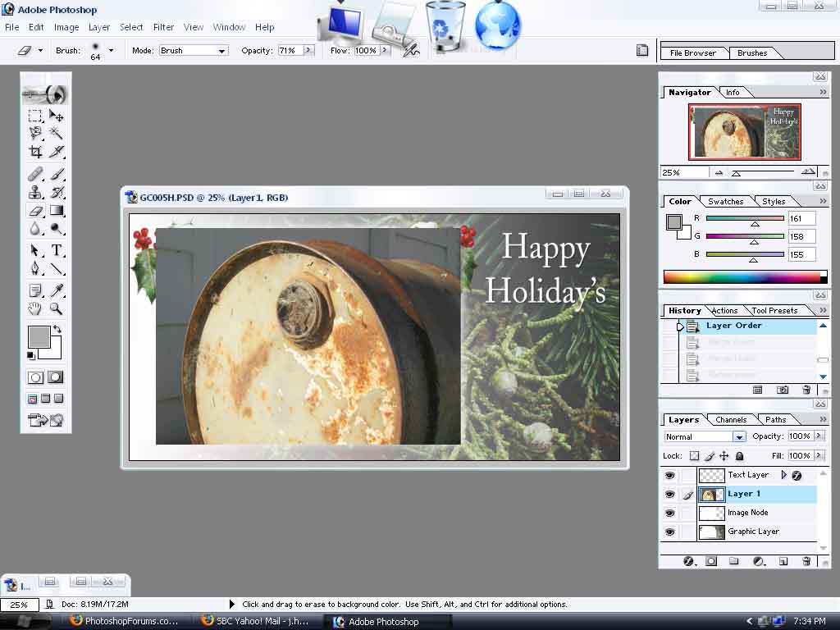The height and width of the screenshot is (630, 840).
Task: Open the Filter menu
Action: point(163,27)
